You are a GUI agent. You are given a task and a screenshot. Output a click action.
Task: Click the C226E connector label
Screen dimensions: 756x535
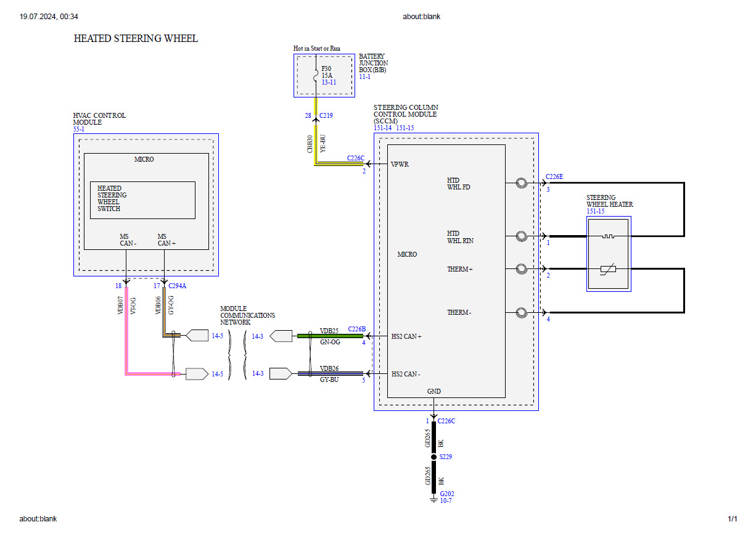point(554,176)
